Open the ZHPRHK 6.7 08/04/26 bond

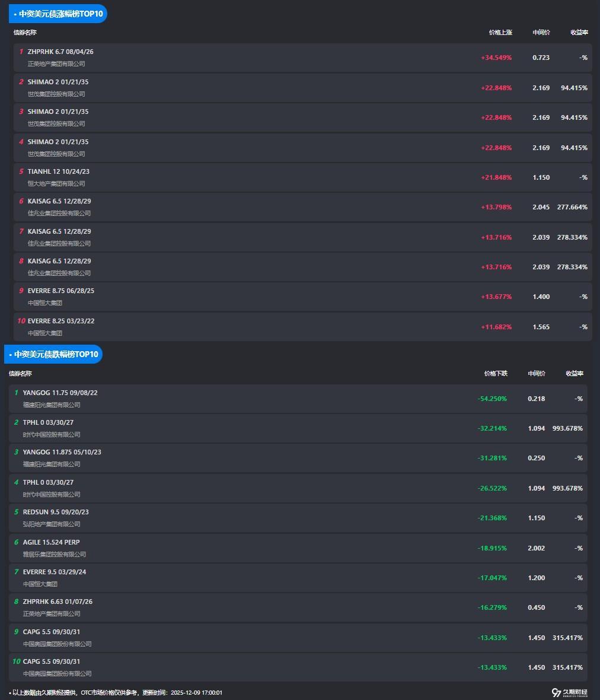click(x=60, y=52)
